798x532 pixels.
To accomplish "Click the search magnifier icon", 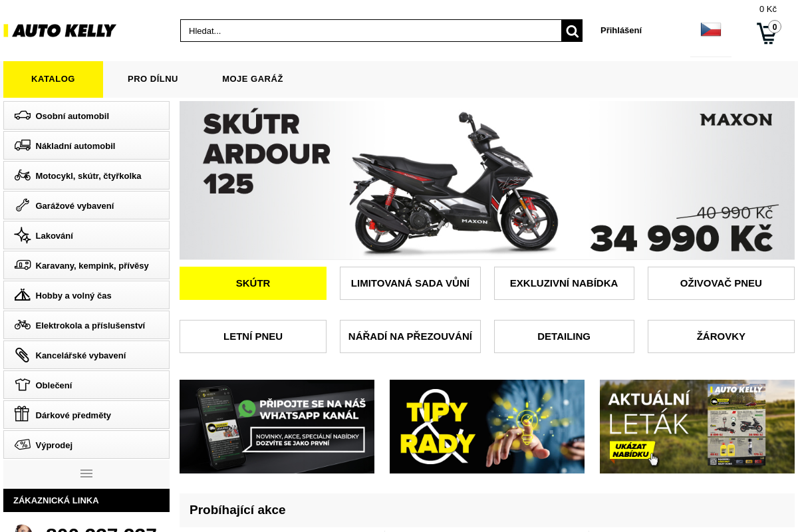I will coord(572,31).
